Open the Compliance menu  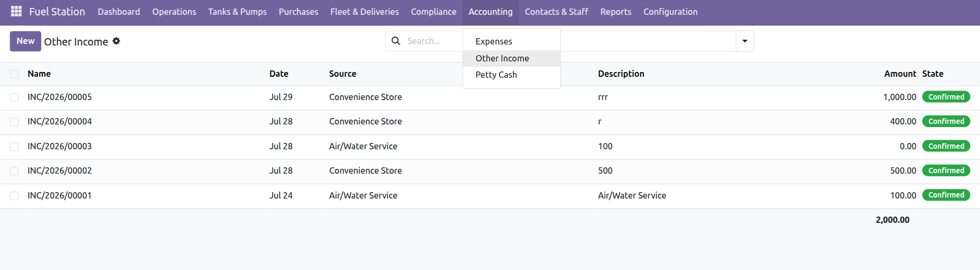click(433, 12)
